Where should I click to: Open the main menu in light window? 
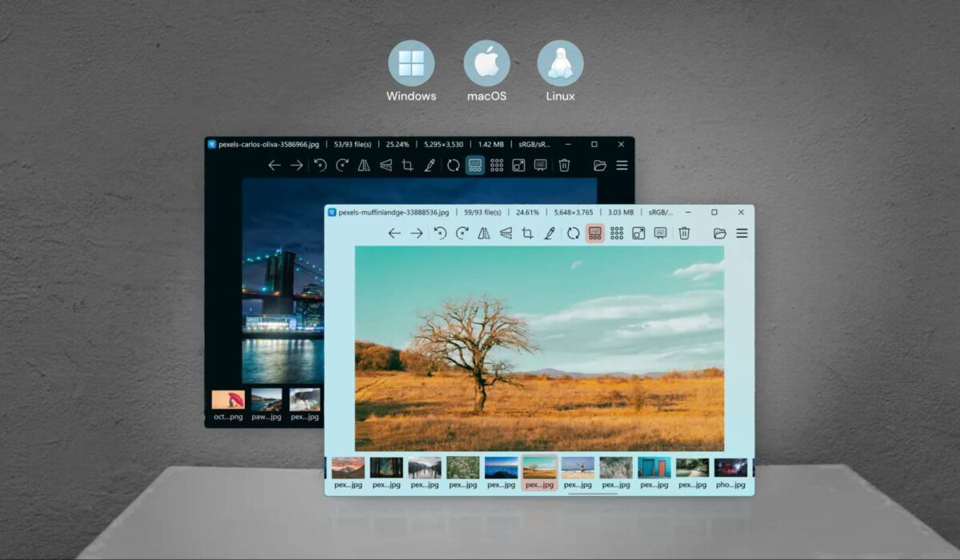pos(742,233)
